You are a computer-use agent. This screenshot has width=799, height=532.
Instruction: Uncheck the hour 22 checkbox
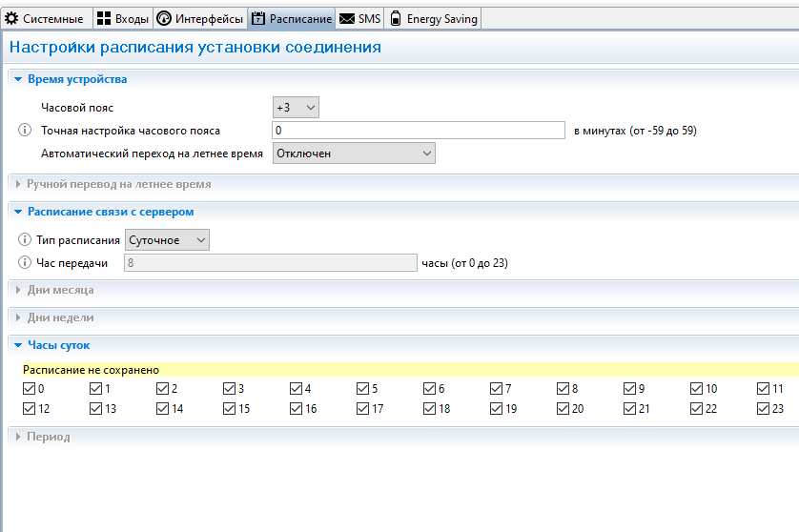(x=696, y=409)
